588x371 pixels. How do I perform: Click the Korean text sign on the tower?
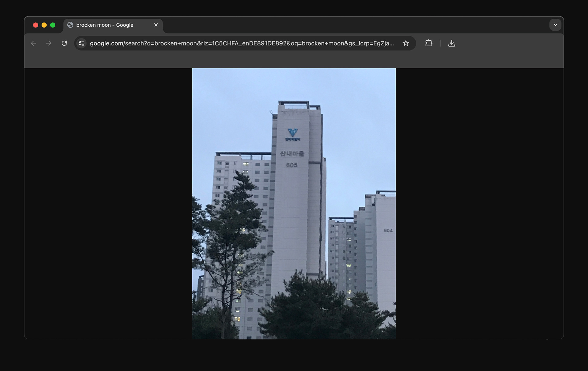292,154
